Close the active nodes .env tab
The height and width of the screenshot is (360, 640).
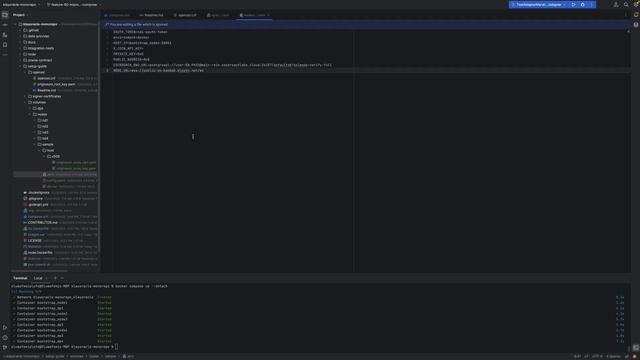tap(269, 15)
